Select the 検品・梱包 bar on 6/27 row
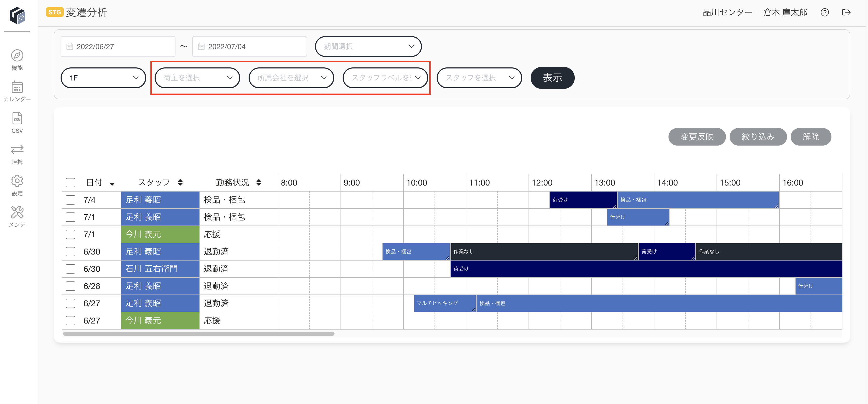The image size is (868, 404). 659,303
